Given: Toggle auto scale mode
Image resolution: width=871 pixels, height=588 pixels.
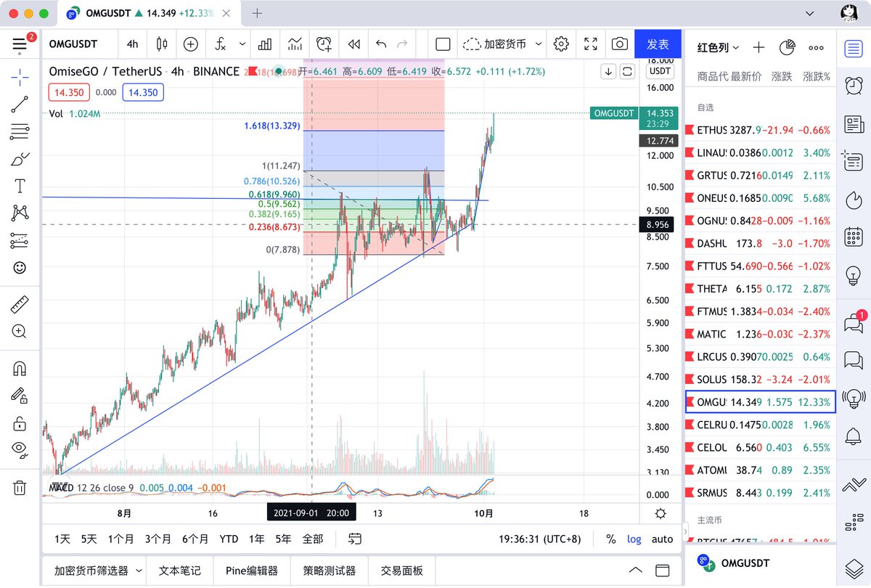Looking at the screenshot, I should click(x=662, y=539).
